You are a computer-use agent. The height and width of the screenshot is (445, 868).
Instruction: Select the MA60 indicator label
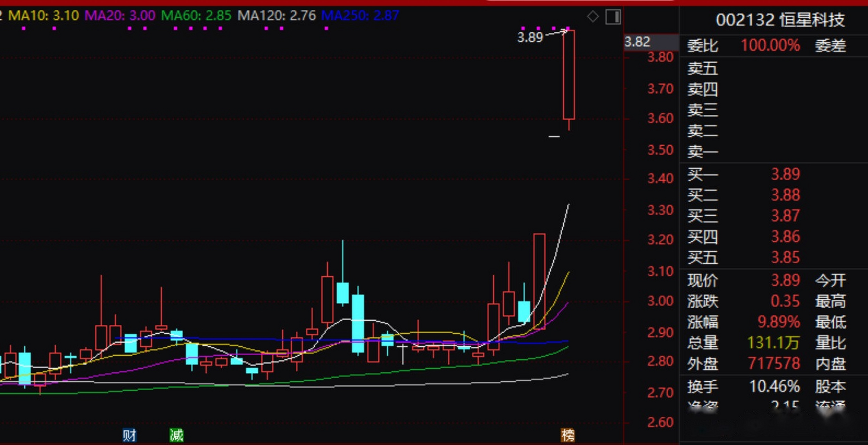pyautogui.click(x=196, y=16)
